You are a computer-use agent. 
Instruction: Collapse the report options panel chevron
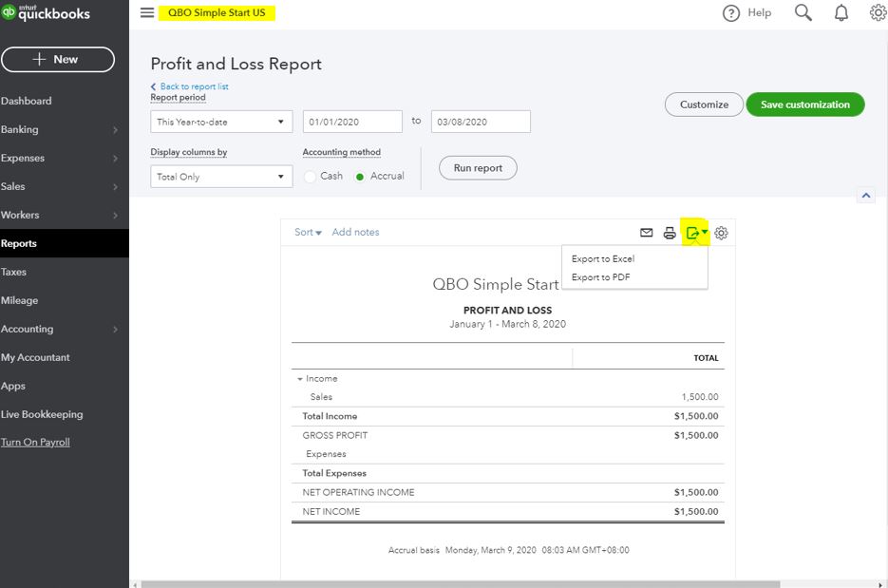coord(866,196)
